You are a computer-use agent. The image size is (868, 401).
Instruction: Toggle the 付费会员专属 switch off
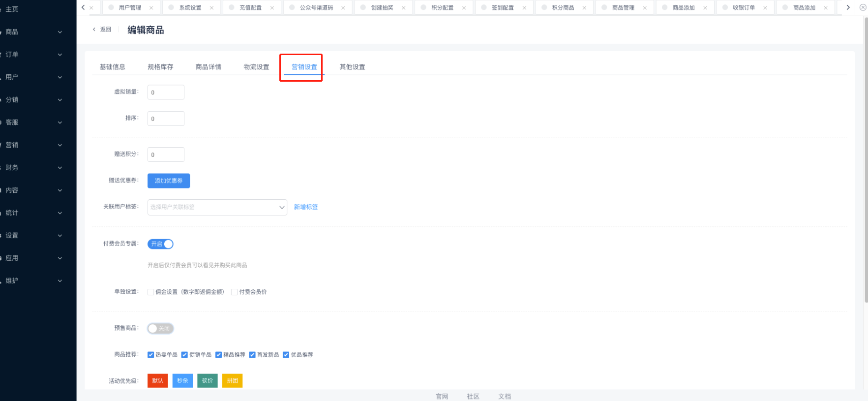click(x=160, y=244)
